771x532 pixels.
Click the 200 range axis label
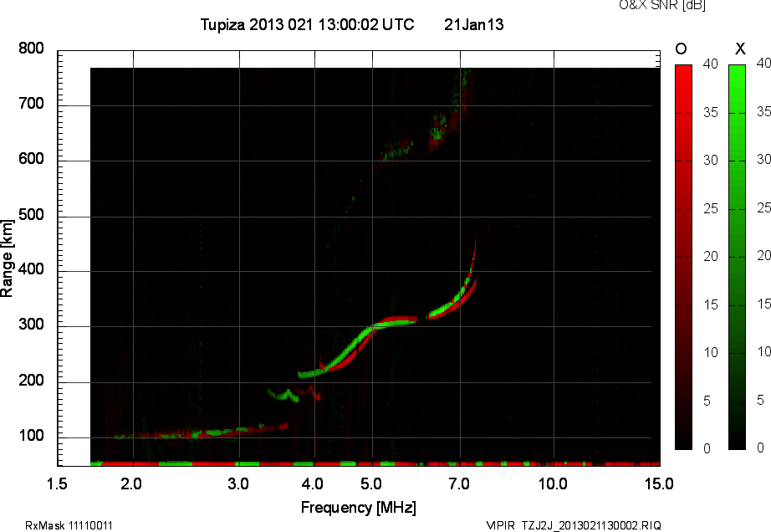tap(31, 381)
